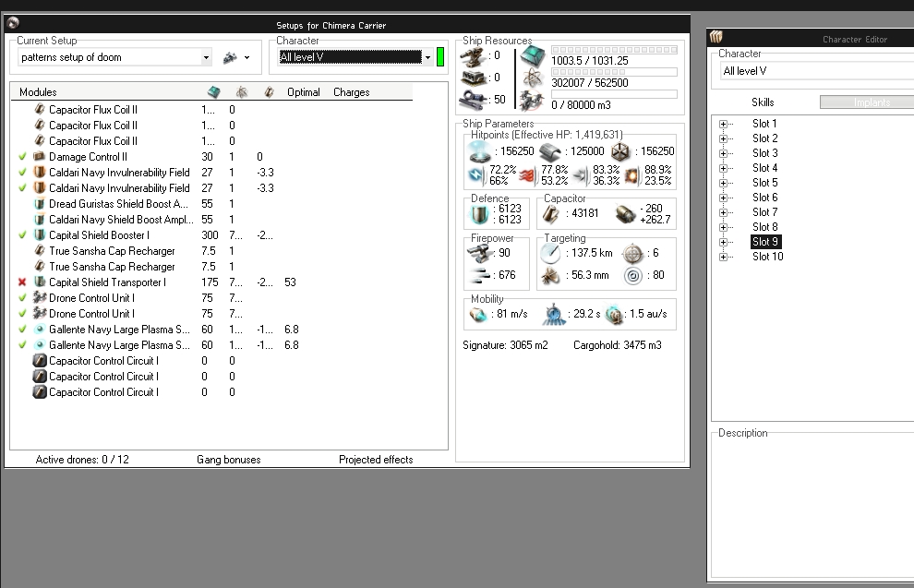Click the Charges column header
Screen dimensions: 914x588
pyautogui.click(x=352, y=92)
